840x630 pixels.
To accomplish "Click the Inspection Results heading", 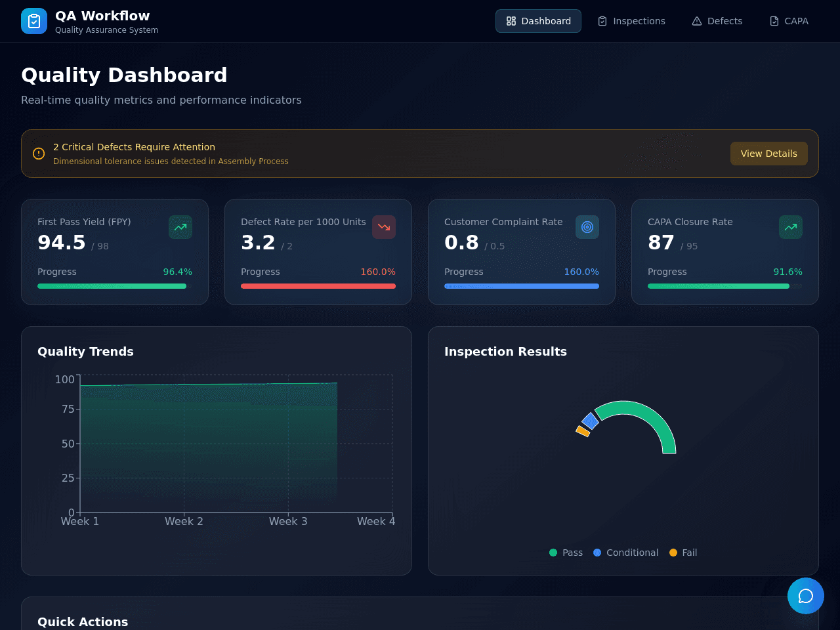I will pyautogui.click(x=505, y=352).
